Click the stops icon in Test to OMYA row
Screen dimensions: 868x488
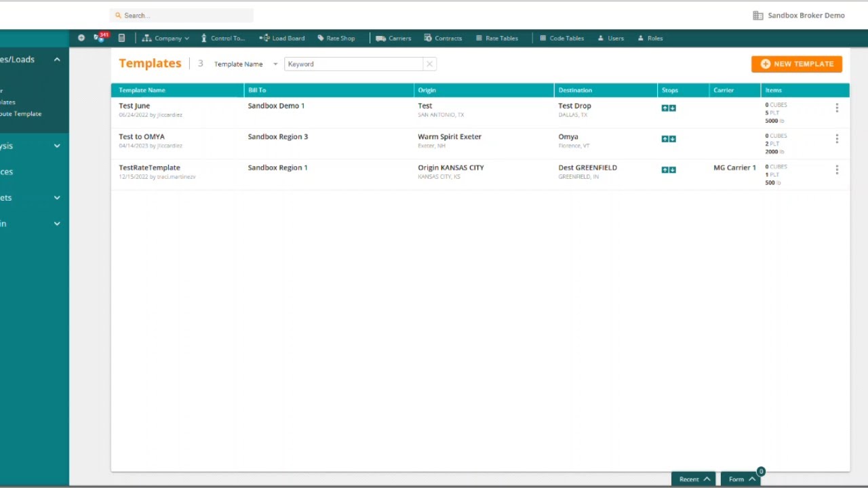669,139
